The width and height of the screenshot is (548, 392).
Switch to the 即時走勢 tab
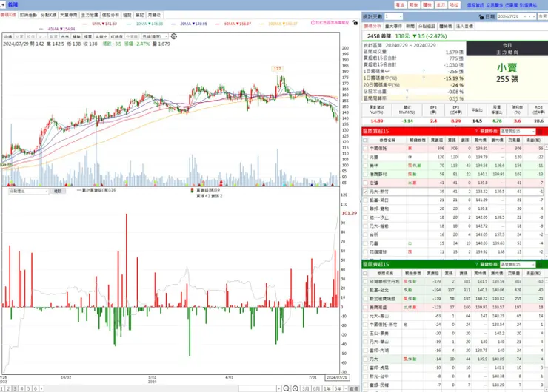tap(28, 15)
